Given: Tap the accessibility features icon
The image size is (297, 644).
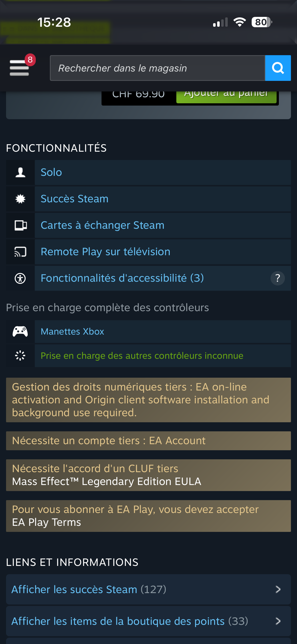Looking at the screenshot, I should [x=20, y=278].
